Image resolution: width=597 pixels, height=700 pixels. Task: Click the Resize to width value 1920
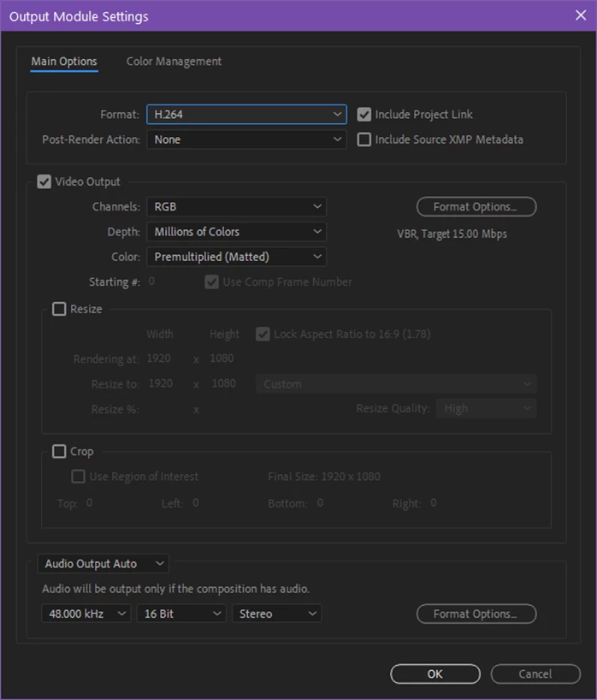click(161, 383)
